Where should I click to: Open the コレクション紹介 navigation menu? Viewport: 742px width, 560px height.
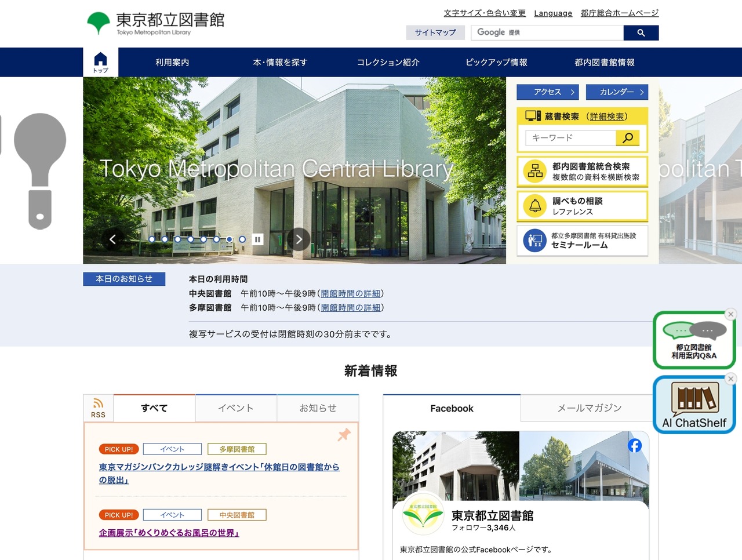coord(388,62)
